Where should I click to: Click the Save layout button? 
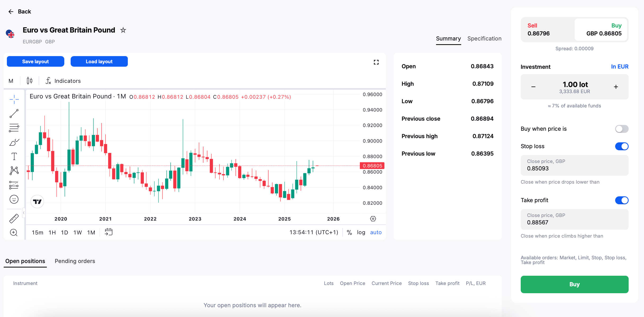(35, 61)
